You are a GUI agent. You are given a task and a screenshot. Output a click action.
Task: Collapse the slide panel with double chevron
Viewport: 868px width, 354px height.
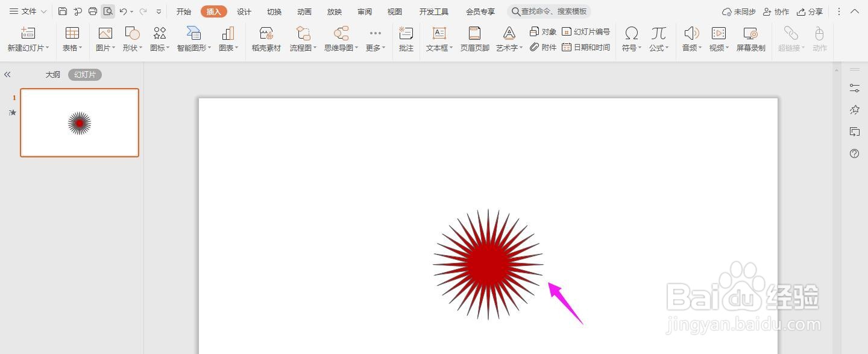coord(7,75)
